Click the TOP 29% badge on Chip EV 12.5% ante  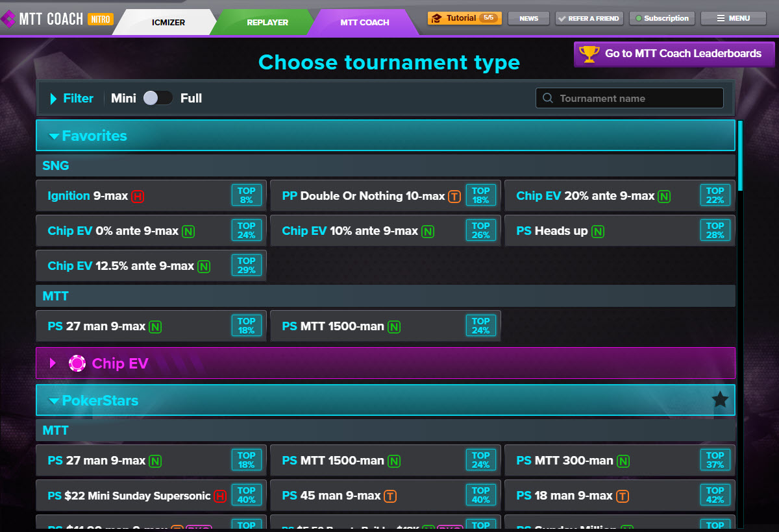(247, 265)
